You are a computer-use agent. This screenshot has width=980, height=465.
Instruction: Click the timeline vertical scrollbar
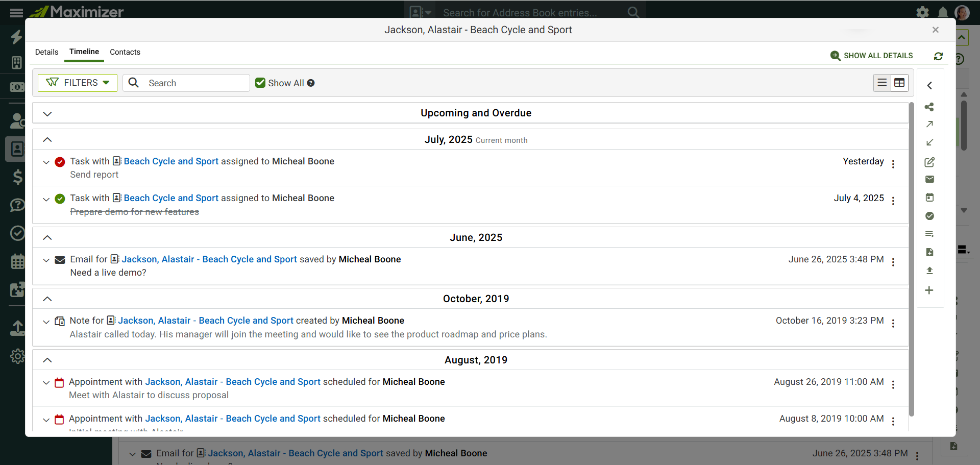coord(911,259)
